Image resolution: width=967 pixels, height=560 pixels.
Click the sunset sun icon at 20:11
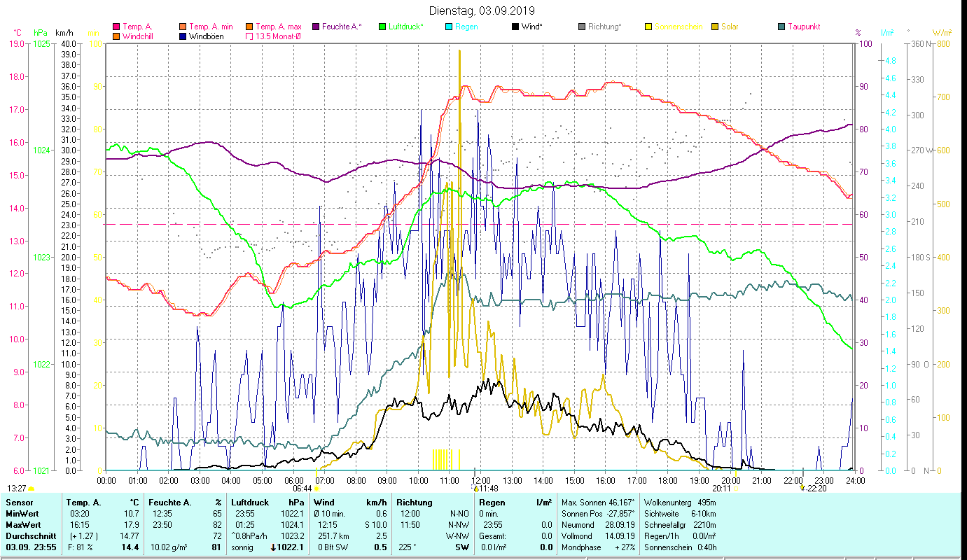(x=735, y=489)
